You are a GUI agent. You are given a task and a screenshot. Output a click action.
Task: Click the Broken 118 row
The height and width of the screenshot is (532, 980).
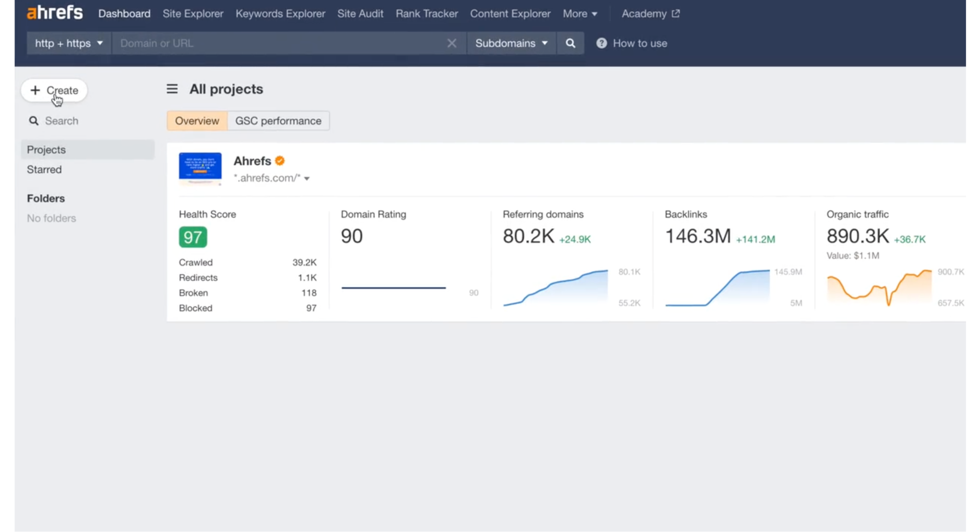click(x=248, y=293)
